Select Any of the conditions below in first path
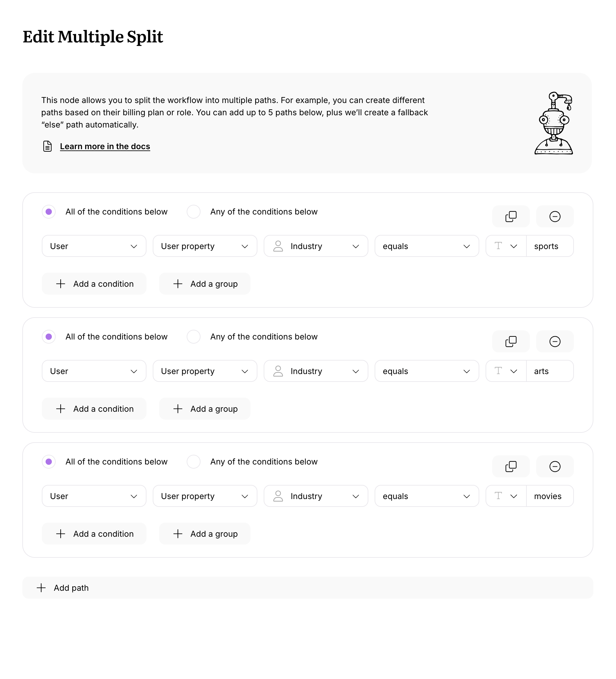Viewport: 616px width, 679px height. 194,212
